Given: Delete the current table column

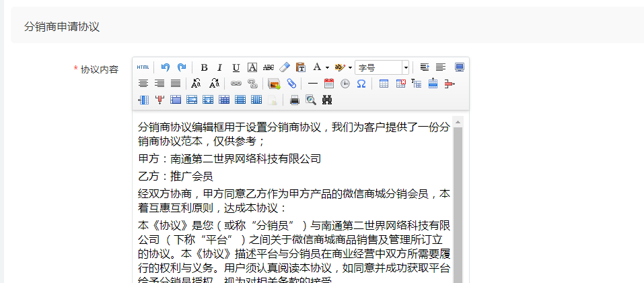Looking at the screenshot, I should (159, 100).
